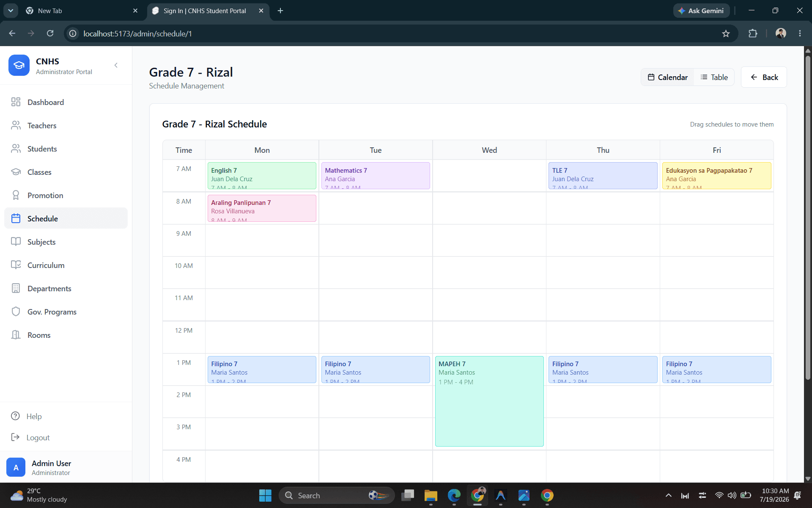Collapse the sidebar with the chevron arrow
812x508 pixels.
click(x=116, y=65)
